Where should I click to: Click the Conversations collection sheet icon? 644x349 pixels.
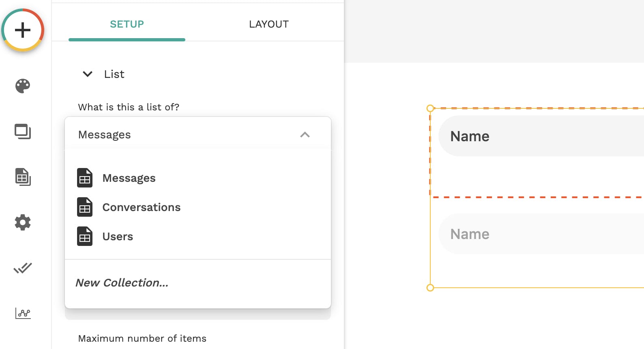tap(85, 207)
